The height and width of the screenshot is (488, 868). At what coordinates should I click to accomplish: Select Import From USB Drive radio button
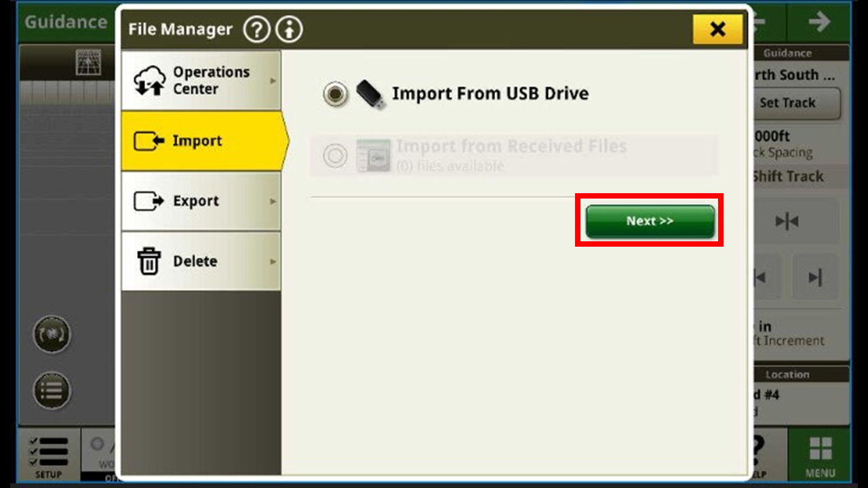[x=335, y=94]
